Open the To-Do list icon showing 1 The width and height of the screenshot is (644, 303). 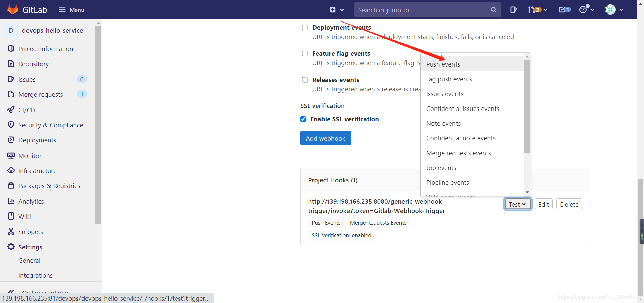[x=564, y=10]
